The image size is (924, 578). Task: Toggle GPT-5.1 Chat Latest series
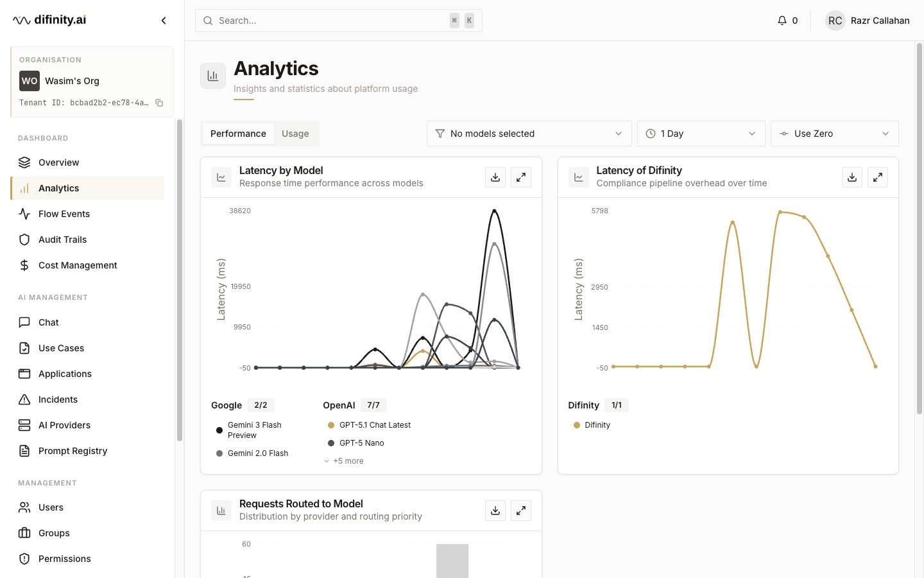(x=369, y=425)
